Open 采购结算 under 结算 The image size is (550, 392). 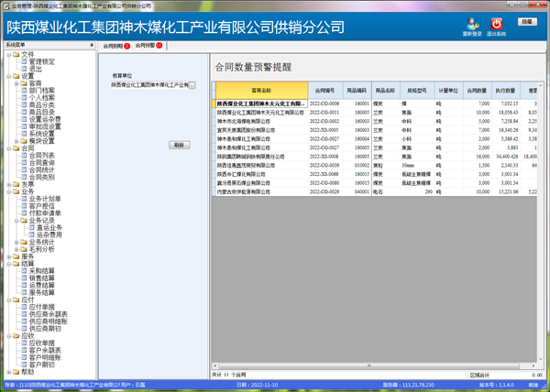(x=42, y=271)
